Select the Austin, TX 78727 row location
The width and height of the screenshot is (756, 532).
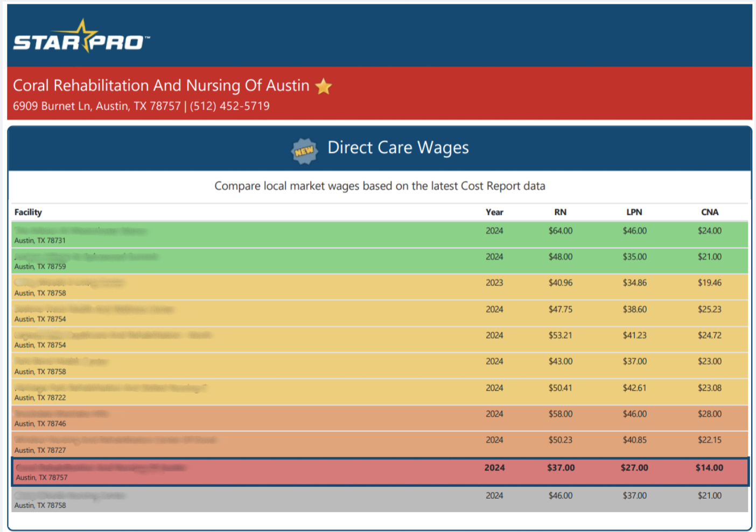(x=40, y=450)
